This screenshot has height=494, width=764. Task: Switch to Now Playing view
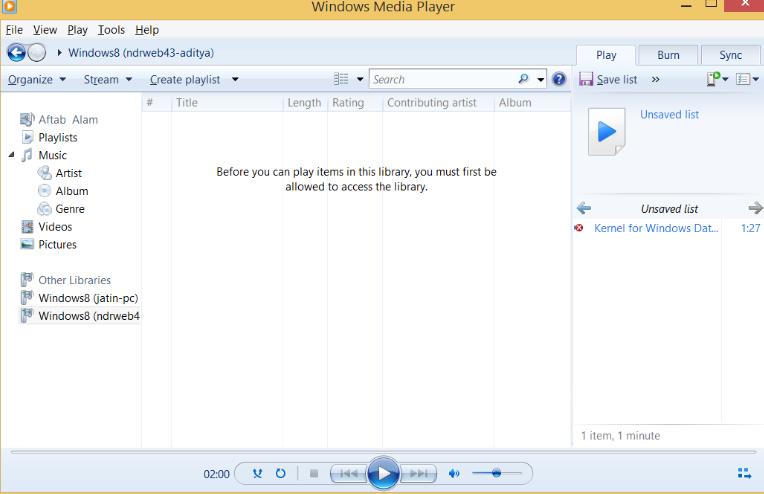[743, 473]
